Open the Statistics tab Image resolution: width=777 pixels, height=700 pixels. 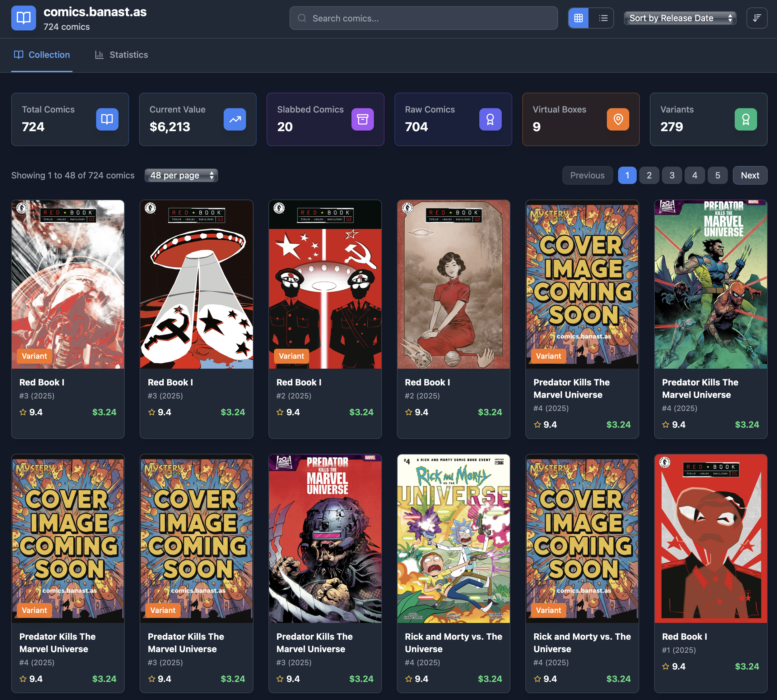[x=121, y=55]
